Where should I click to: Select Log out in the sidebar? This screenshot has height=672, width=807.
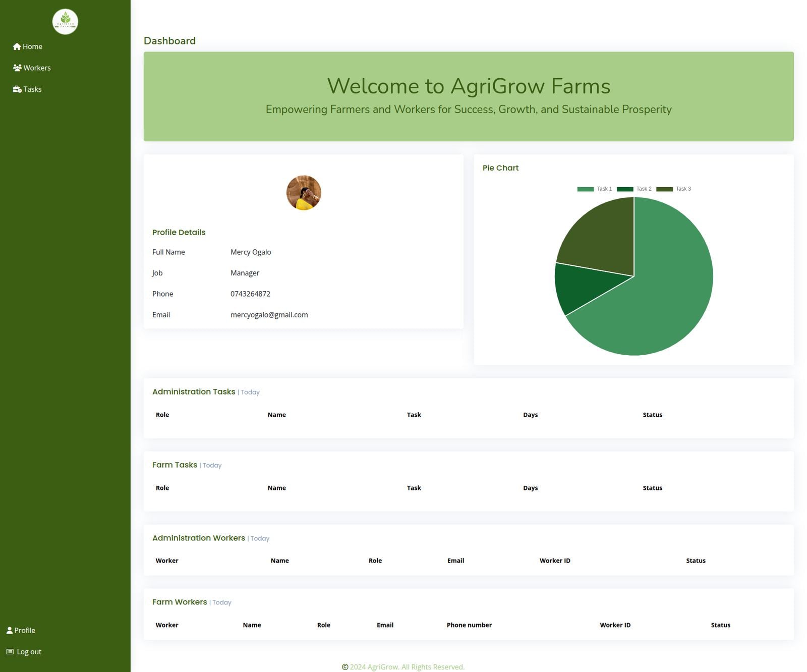(x=24, y=652)
